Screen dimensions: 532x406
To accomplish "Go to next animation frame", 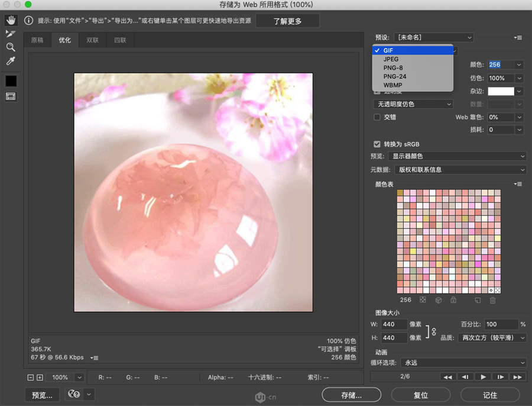I will pos(501,377).
